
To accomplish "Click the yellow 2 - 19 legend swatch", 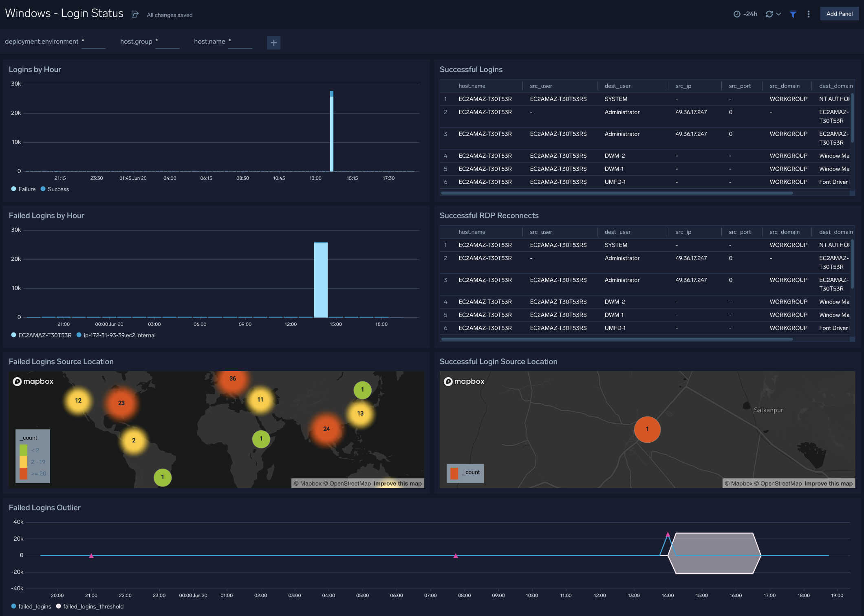I will pos(24,462).
